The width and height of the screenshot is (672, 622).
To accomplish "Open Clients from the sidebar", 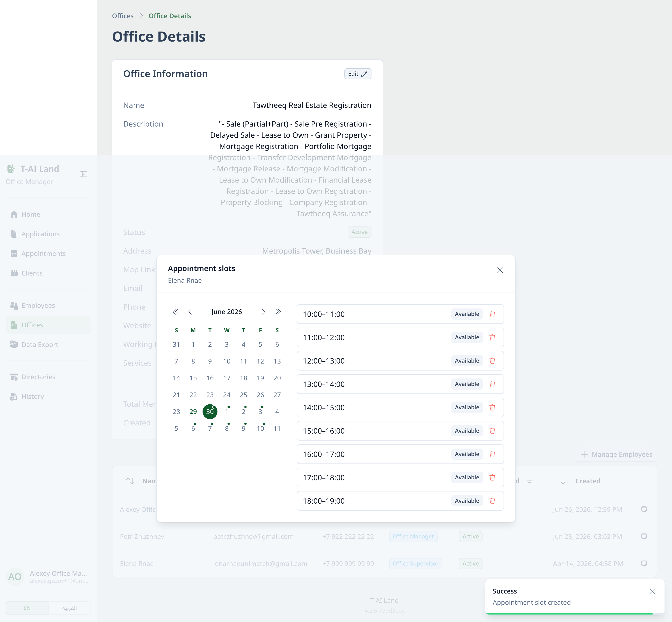I will pos(49,273).
